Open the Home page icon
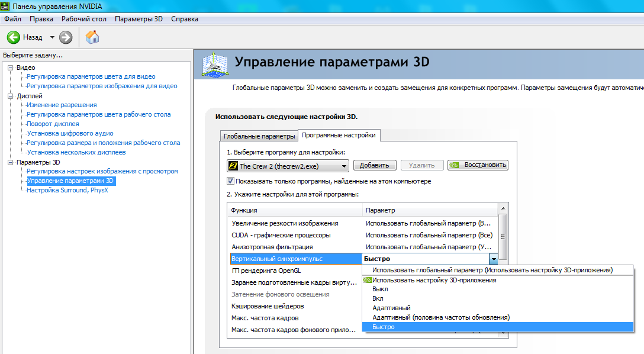644x354 pixels. click(92, 37)
